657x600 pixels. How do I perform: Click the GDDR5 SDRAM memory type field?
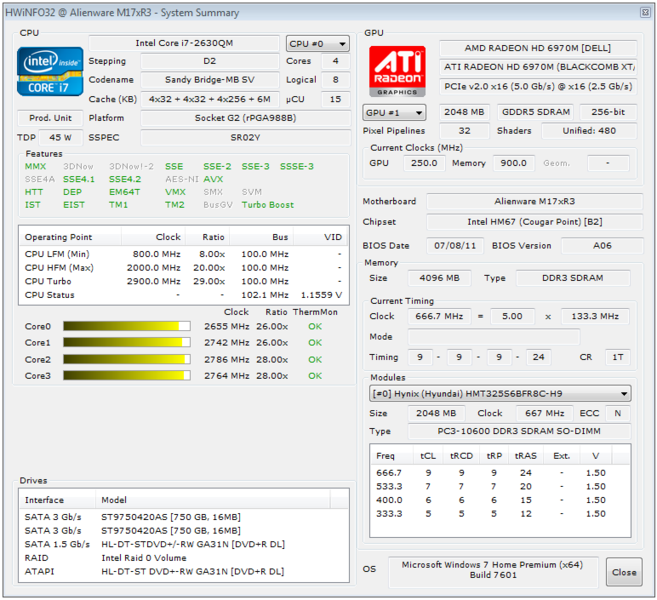pos(535,112)
